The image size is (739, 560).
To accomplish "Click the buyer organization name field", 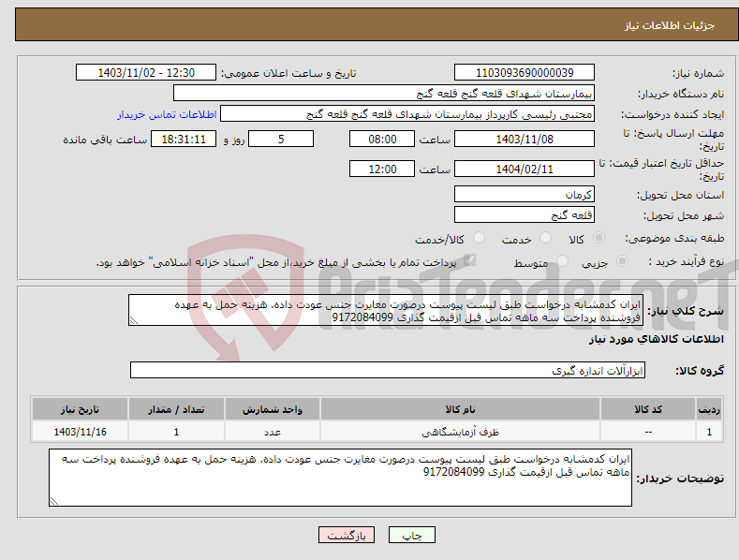I will tap(384, 94).
